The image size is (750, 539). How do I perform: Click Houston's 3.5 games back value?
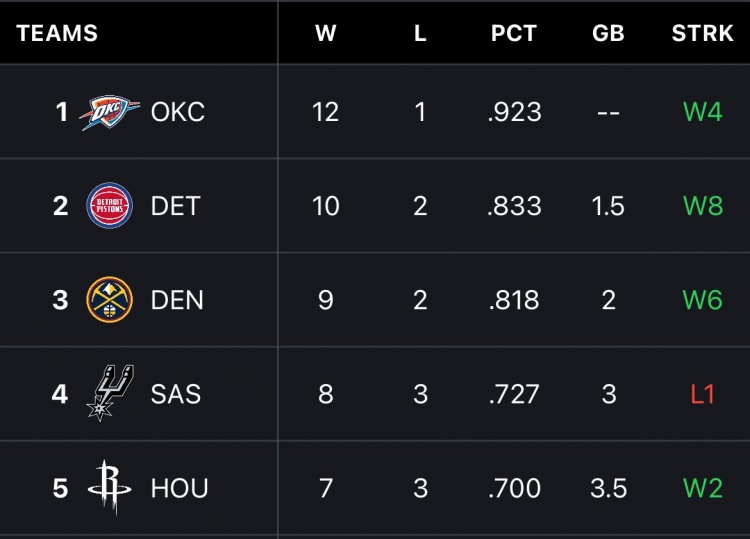tap(608, 488)
